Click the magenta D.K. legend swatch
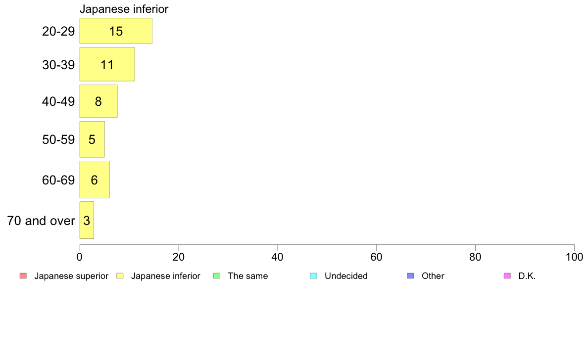Viewport: 588px width, 364px height. (x=507, y=276)
